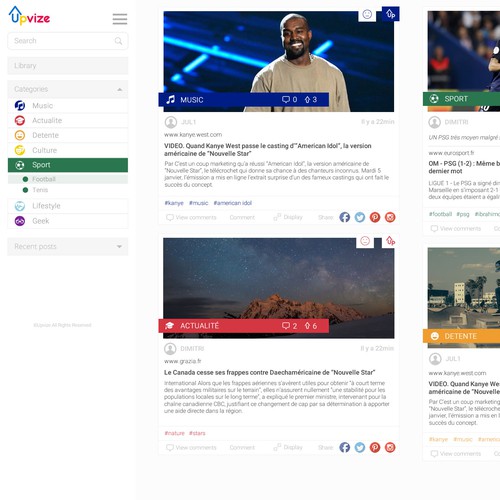Share Canada post on Twitter
Screen dimensions: 500x500
360,447
